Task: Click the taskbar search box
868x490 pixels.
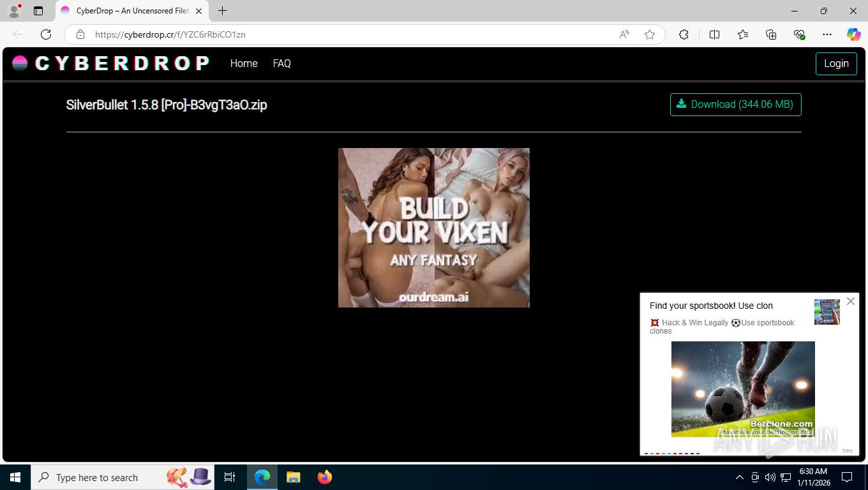Action: [123, 477]
